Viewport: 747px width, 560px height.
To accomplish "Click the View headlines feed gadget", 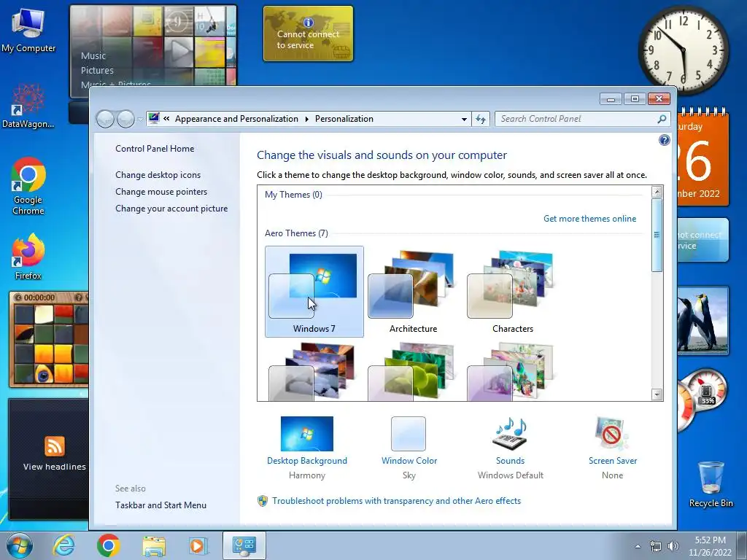I will [x=48, y=459].
